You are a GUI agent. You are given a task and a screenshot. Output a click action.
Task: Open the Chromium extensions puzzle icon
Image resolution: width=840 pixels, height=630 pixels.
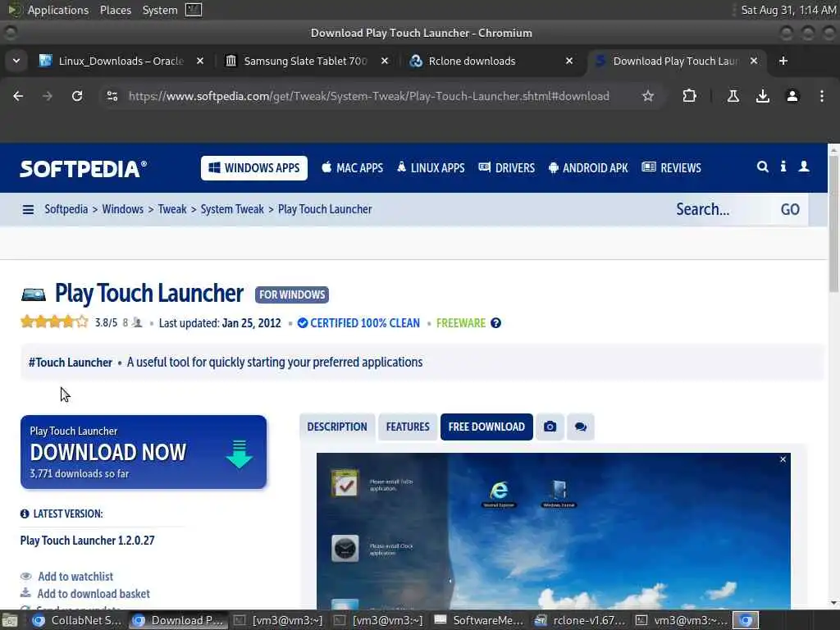tap(689, 96)
